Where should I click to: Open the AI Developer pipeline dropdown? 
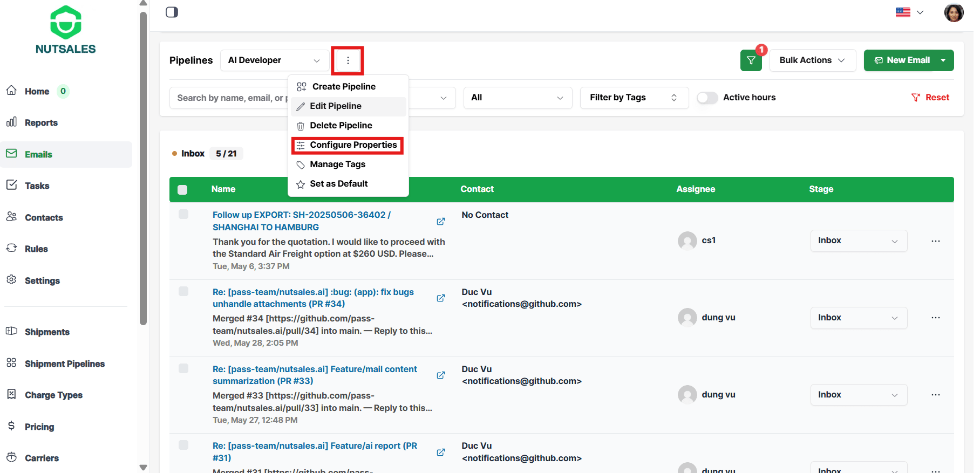(274, 60)
